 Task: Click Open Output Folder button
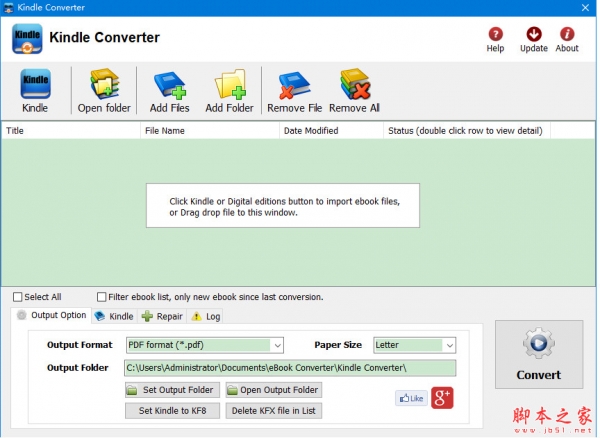coord(274,390)
